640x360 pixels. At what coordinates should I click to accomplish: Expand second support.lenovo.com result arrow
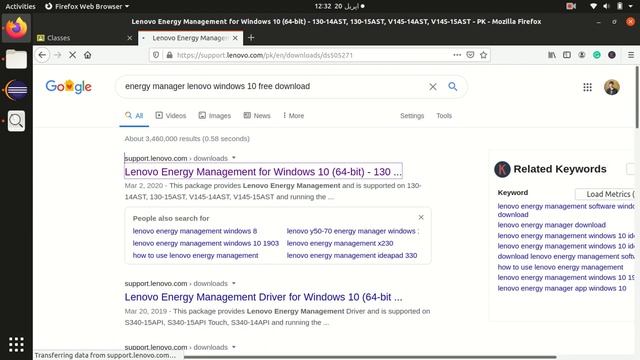[234, 283]
